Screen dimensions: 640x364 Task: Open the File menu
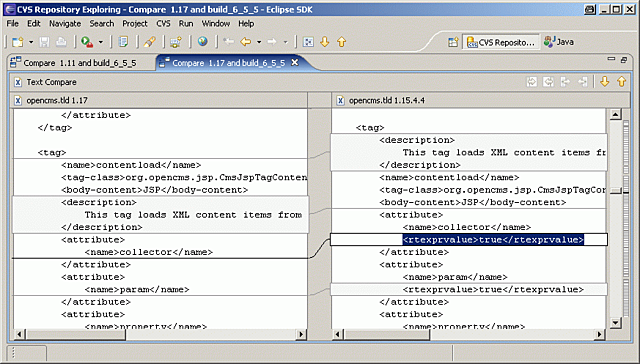[x=13, y=24]
